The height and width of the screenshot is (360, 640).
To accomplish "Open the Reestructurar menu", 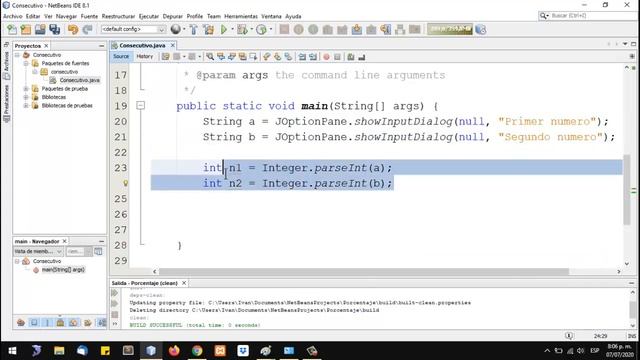I will 118,16.
